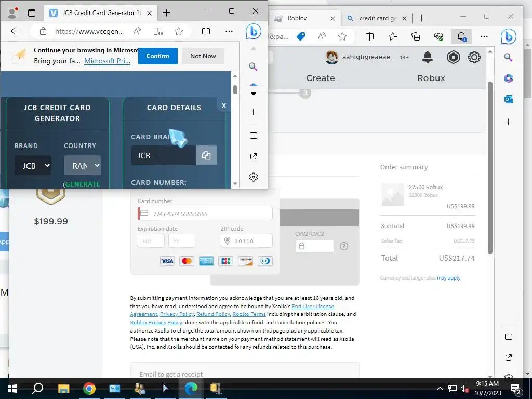Switch to the JCB Credit Card Generator tab

(100, 13)
